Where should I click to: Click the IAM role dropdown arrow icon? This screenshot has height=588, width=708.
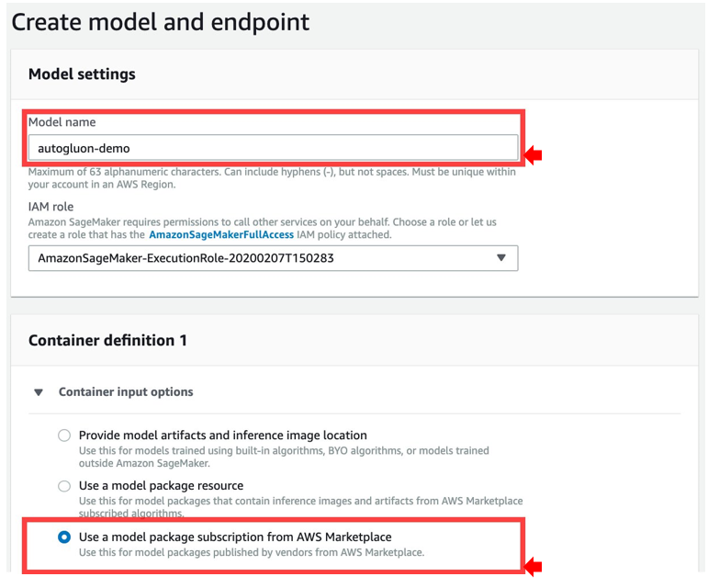[501, 258]
